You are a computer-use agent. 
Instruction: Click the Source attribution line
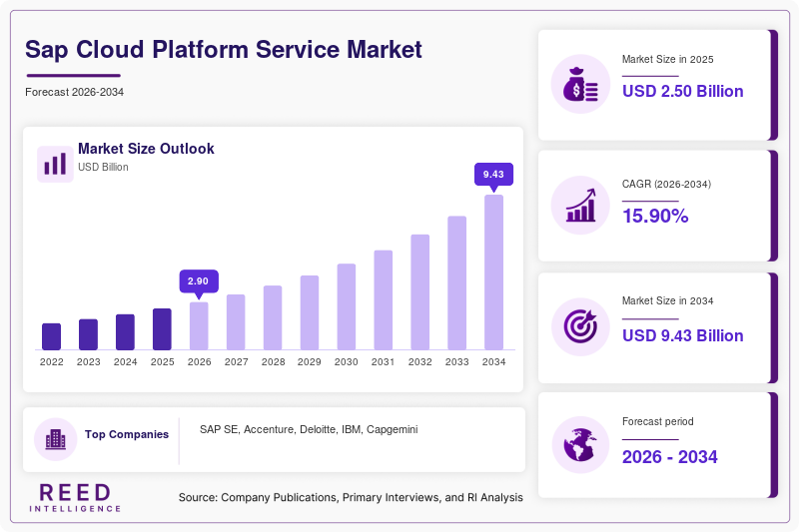[351, 497]
